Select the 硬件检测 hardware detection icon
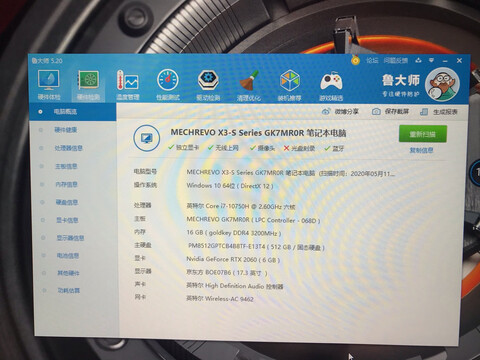Image resolution: width=480 pixels, height=360 pixels. [88, 85]
